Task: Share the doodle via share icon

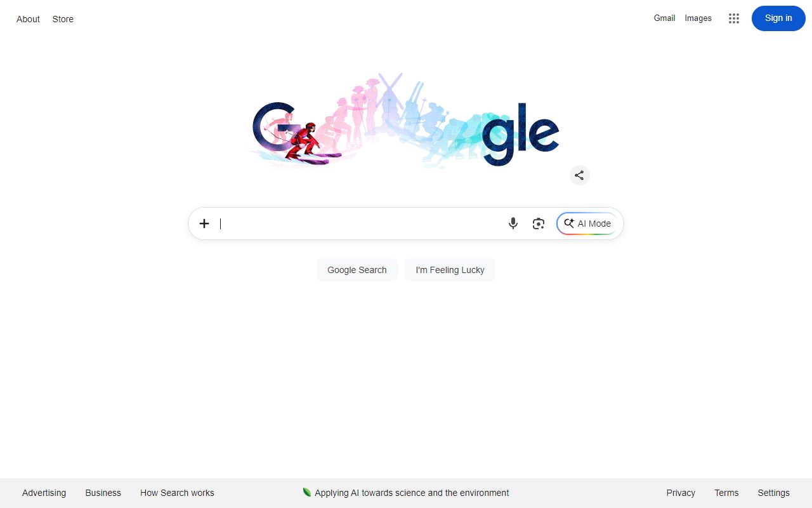Action: pos(579,175)
